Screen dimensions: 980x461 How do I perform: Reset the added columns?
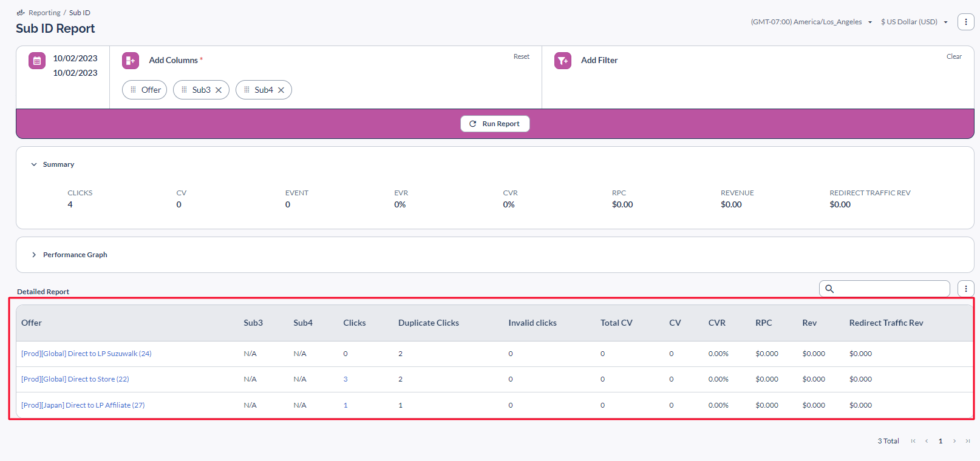(x=521, y=56)
